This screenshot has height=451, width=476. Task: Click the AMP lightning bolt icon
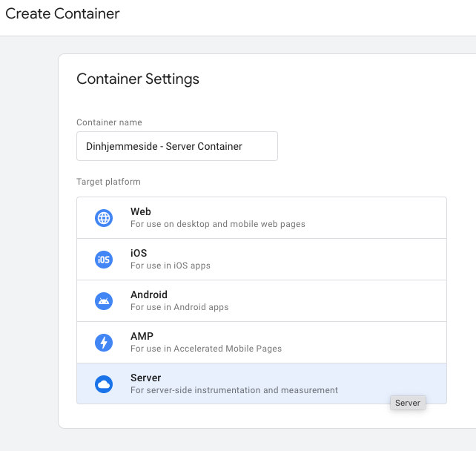[x=104, y=343]
